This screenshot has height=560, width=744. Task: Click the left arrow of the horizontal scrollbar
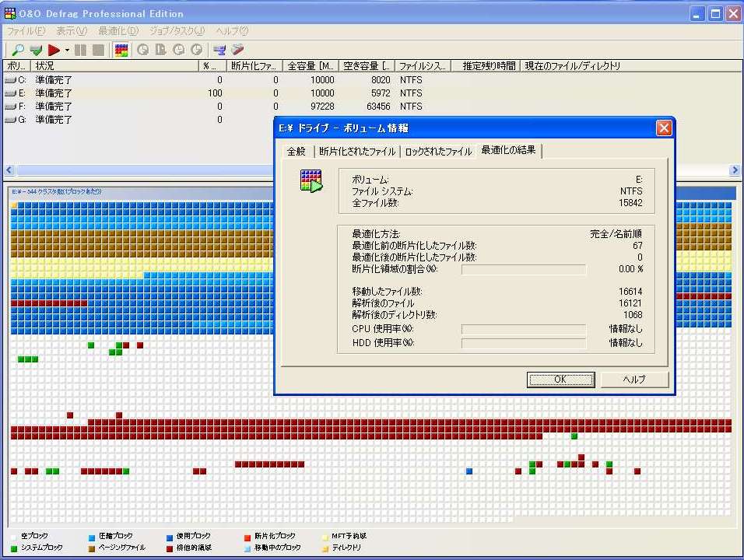coord(9,170)
